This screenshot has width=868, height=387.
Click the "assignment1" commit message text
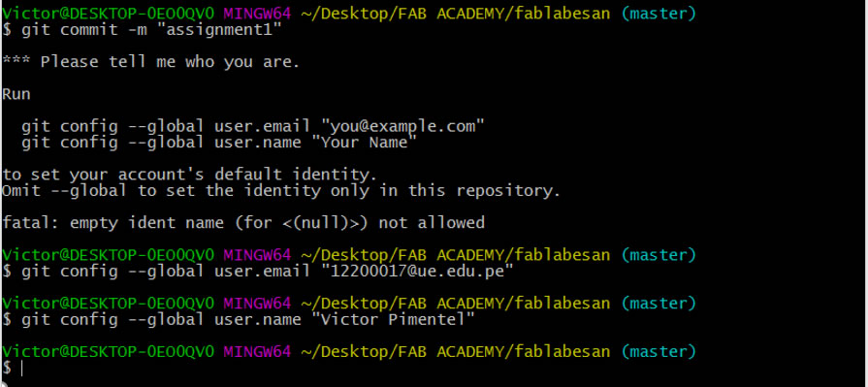220,30
